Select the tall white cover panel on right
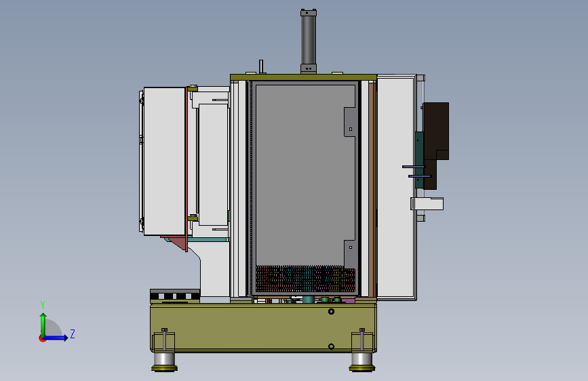 coord(396,186)
